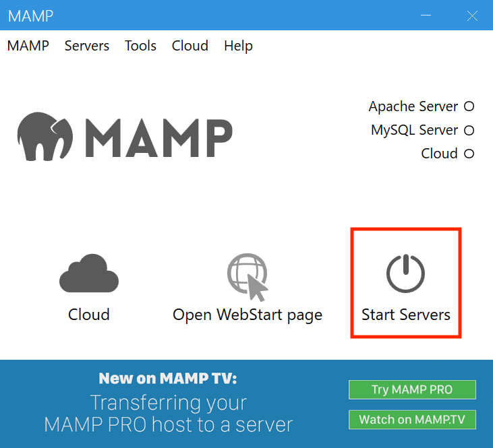Click the power icon to start servers
Viewport: 493px width, 448px height.
pos(405,274)
